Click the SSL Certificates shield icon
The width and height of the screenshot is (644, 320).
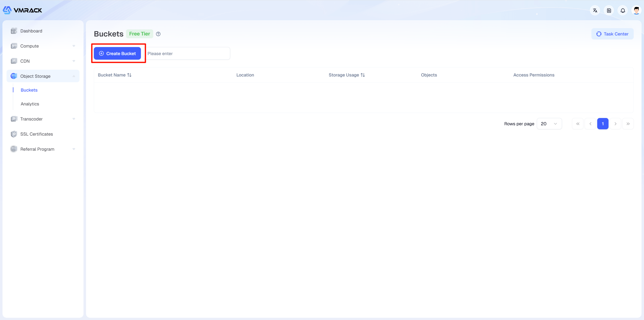click(x=14, y=134)
